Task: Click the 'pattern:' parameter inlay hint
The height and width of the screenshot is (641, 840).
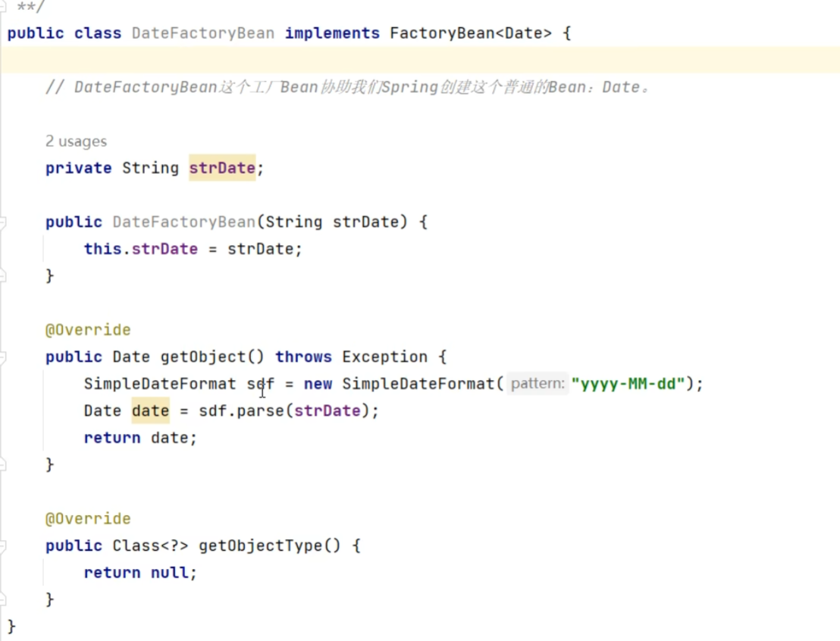Action: point(538,384)
